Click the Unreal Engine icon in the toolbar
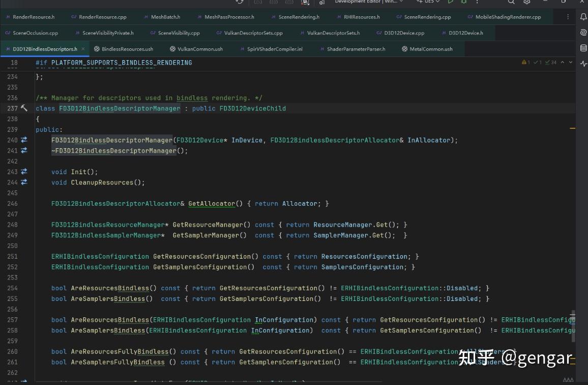Image resolution: width=588 pixels, height=385 pixels. pos(304,3)
